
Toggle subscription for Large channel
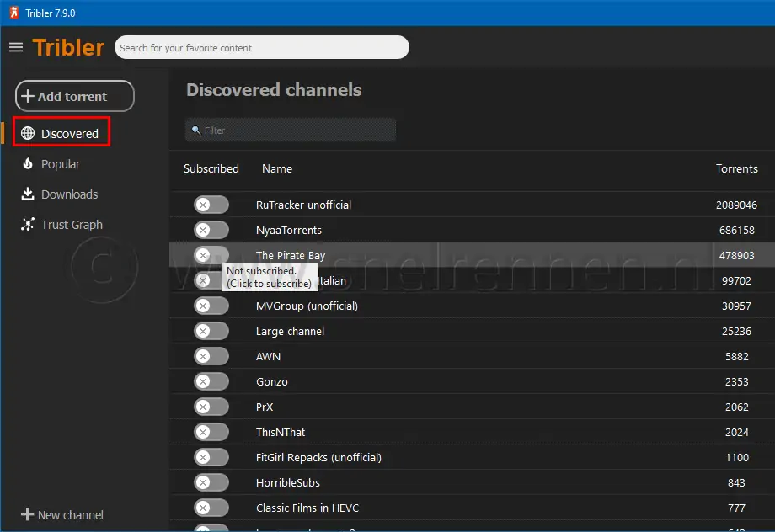[x=211, y=331]
